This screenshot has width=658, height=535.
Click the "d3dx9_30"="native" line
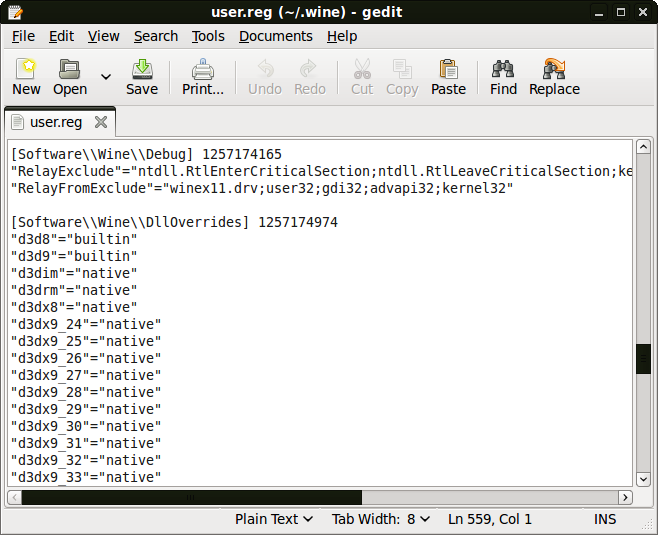[86, 426]
